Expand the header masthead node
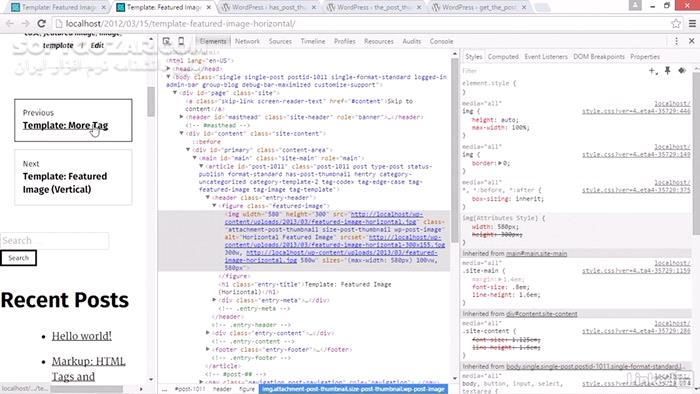 [x=181, y=117]
